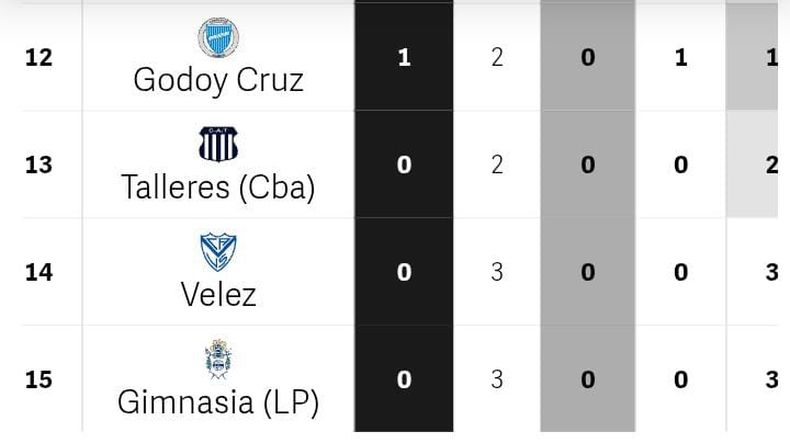Click the Talleres striped shield crest
Screen dimensions: 790x443
(x=218, y=144)
